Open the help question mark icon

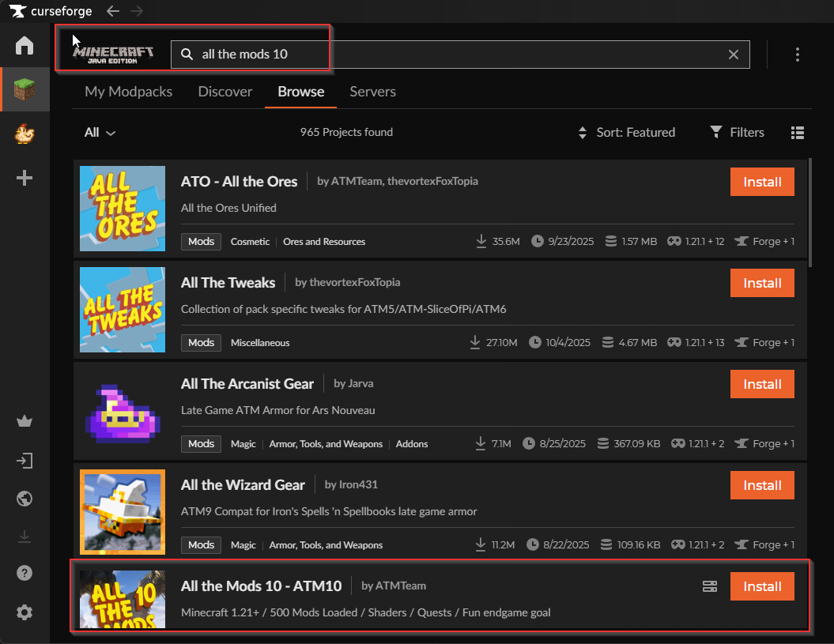coord(25,574)
